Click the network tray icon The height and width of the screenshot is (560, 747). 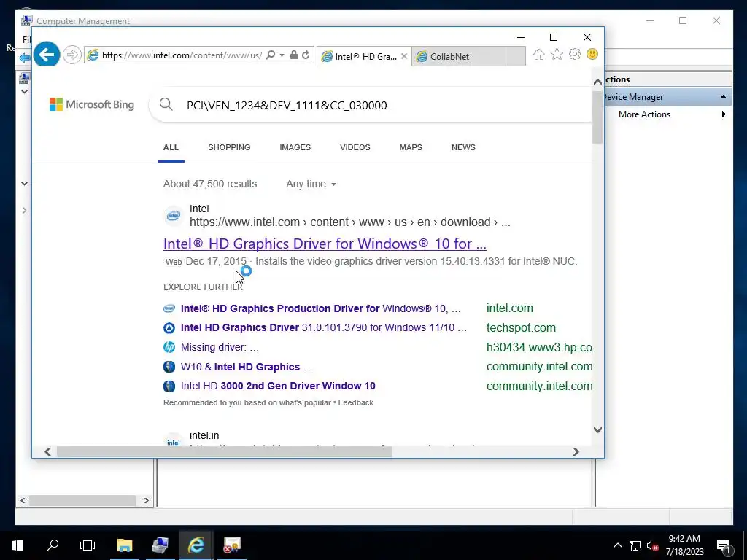635,545
